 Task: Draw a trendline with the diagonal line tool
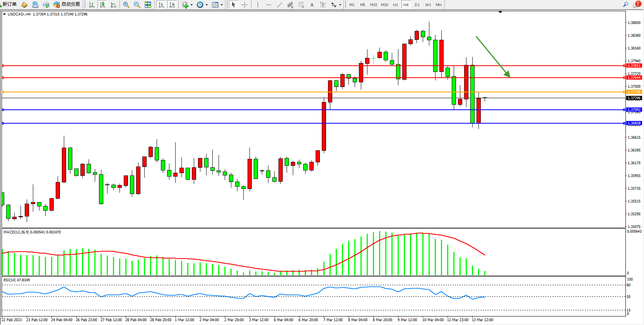pos(280,5)
